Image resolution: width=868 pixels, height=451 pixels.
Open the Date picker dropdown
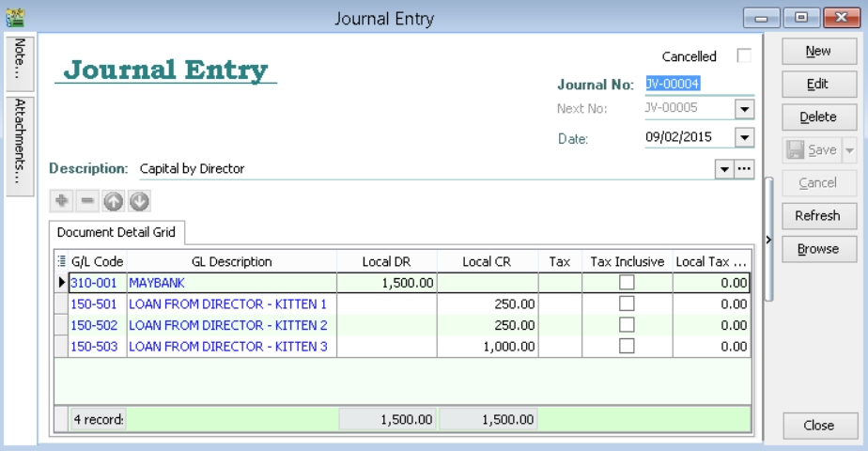coord(744,137)
